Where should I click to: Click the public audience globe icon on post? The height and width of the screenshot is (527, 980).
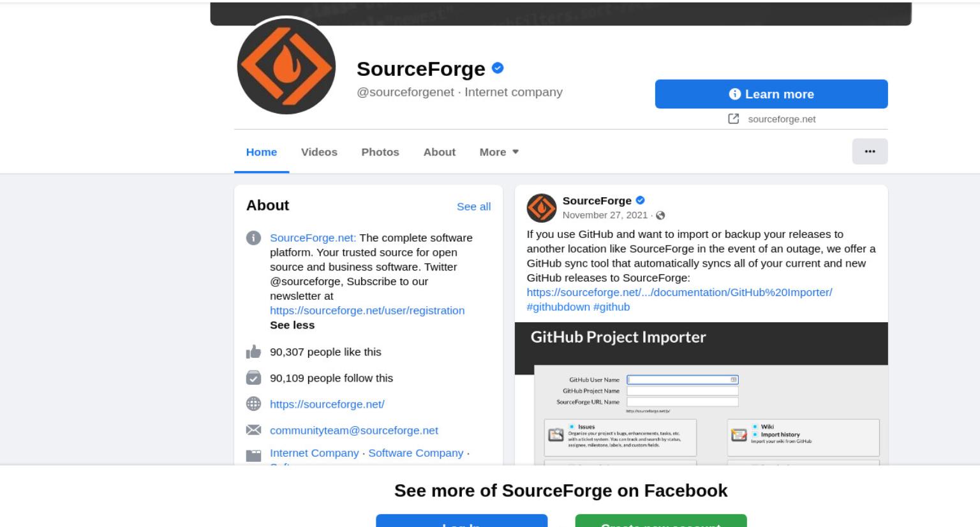point(660,216)
